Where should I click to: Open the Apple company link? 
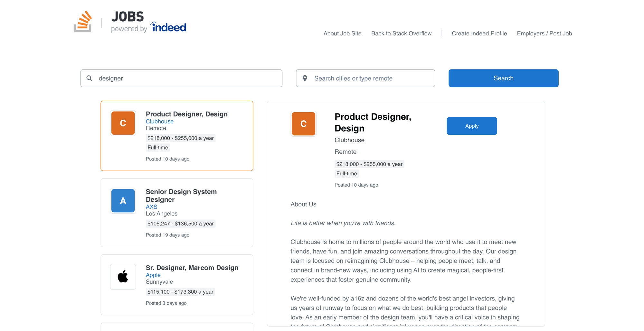[x=153, y=275]
